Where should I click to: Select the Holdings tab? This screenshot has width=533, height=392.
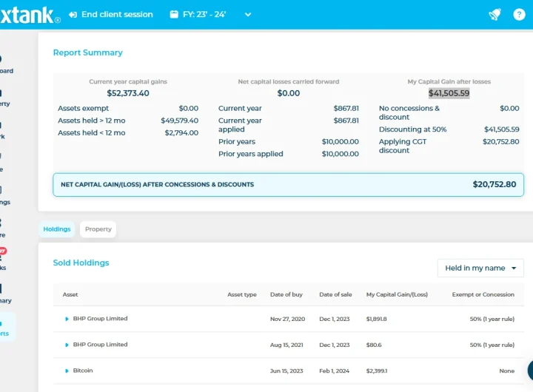(56, 229)
